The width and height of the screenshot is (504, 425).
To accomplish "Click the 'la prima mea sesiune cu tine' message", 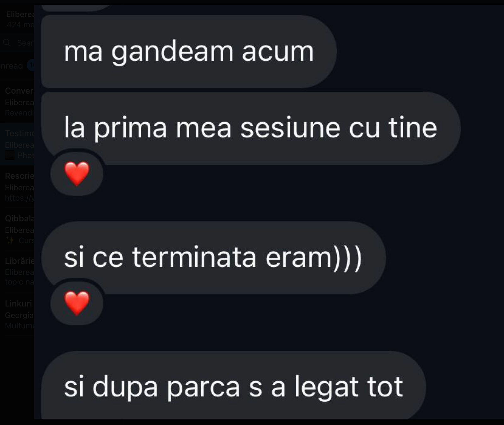I will pyautogui.click(x=251, y=128).
